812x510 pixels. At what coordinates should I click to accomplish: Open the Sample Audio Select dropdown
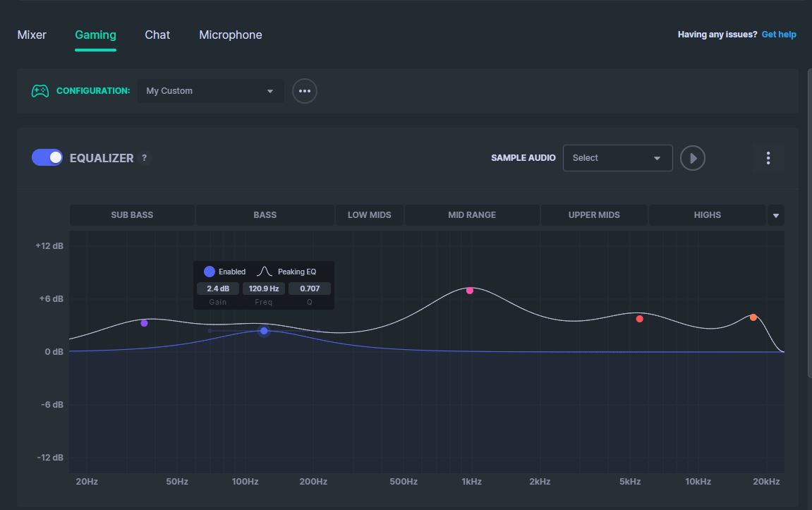(x=617, y=158)
